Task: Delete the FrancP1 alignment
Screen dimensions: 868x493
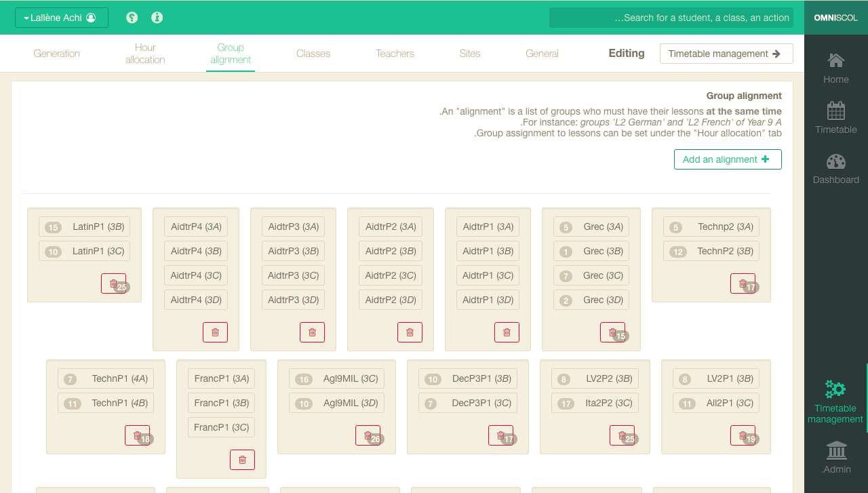Action: tap(242, 460)
